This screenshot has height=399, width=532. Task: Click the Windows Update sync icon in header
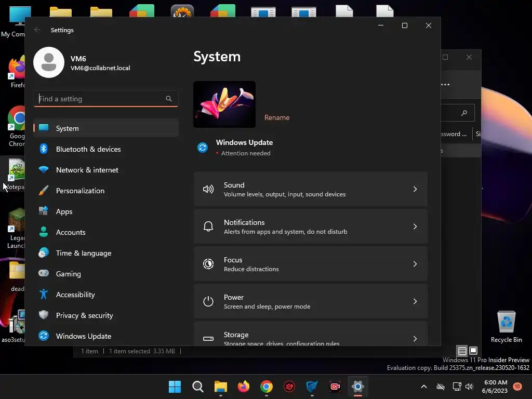click(203, 148)
